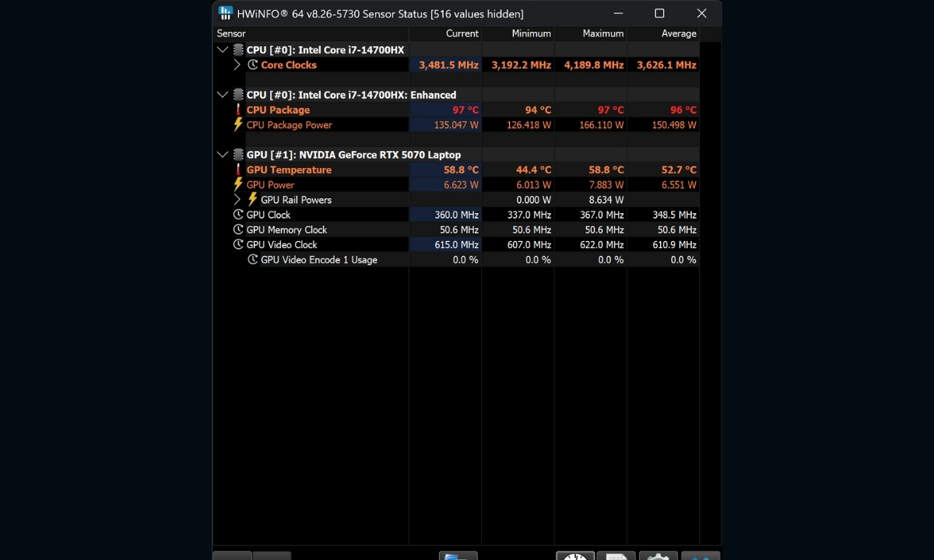This screenshot has width=934, height=560.
Task: Click the GPU Clock current value 360.0 MHz
Action: coord(456,215)
